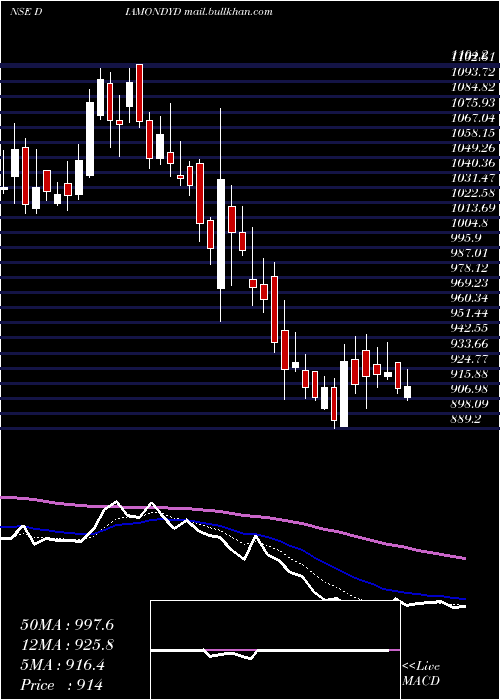Click the IAMONDYD symbol text

[x=153, y=12]
